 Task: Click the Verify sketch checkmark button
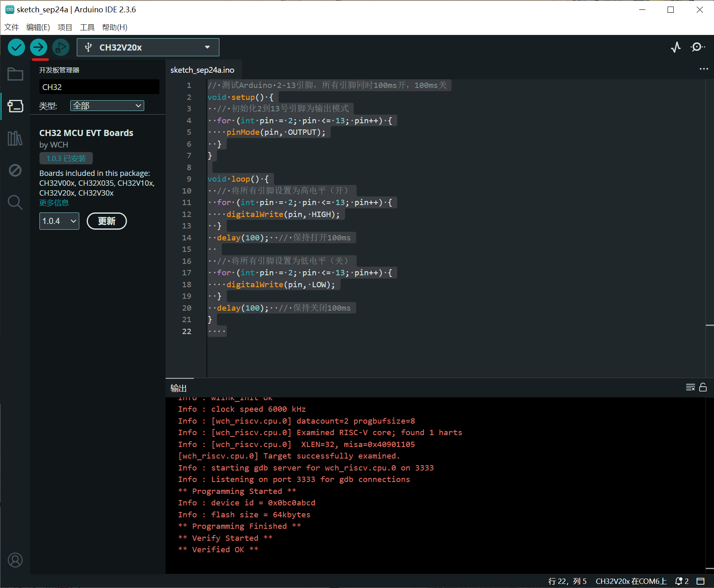16,47
